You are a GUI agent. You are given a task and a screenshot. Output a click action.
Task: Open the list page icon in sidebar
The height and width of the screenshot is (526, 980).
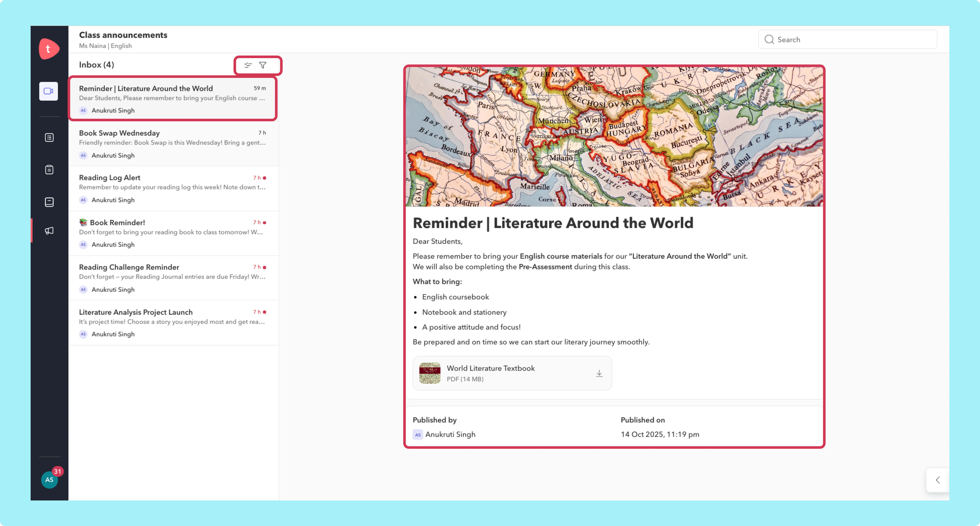point(49,137)
